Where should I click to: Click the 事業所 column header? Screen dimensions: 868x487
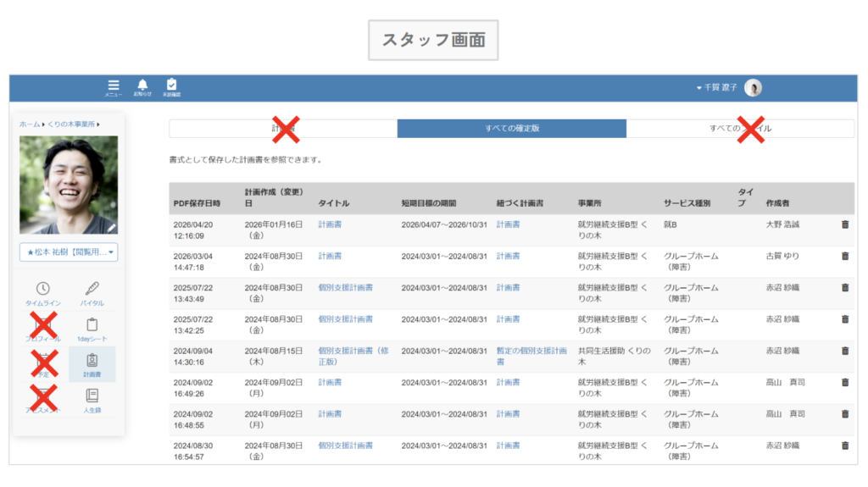point(590,203)
